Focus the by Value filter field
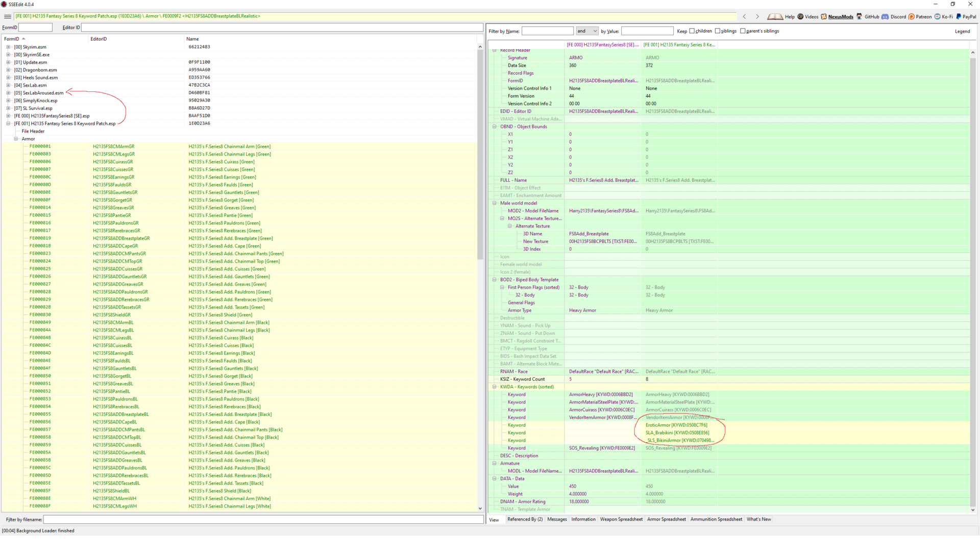Image resolution: width=980 pixels, height=551 pixels. [647, 31]
